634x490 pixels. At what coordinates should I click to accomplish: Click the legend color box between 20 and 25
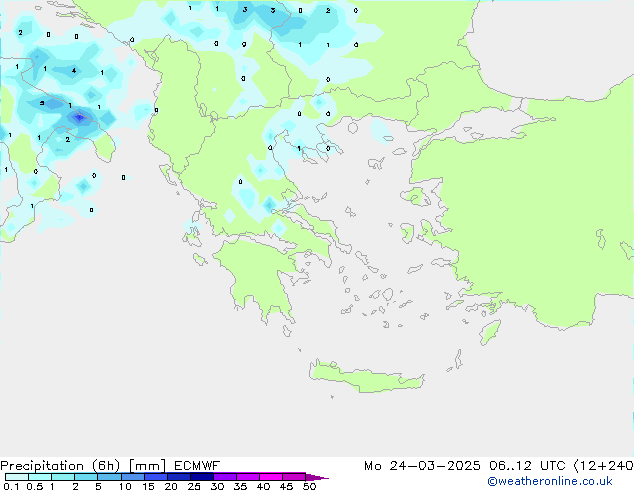pos(179,477)
